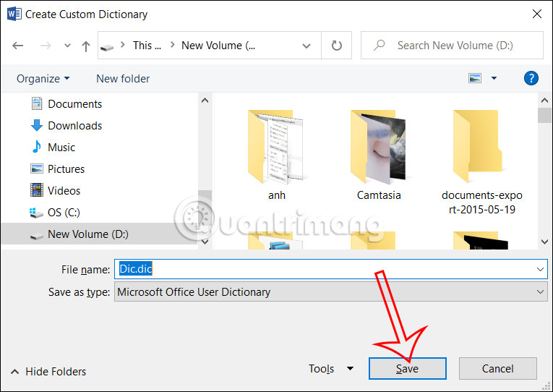Image resolution: width=553 pixels, height=392 pixels.
Task: Click the Documents icon in the sidebar
Action: [x=37, y=103]
